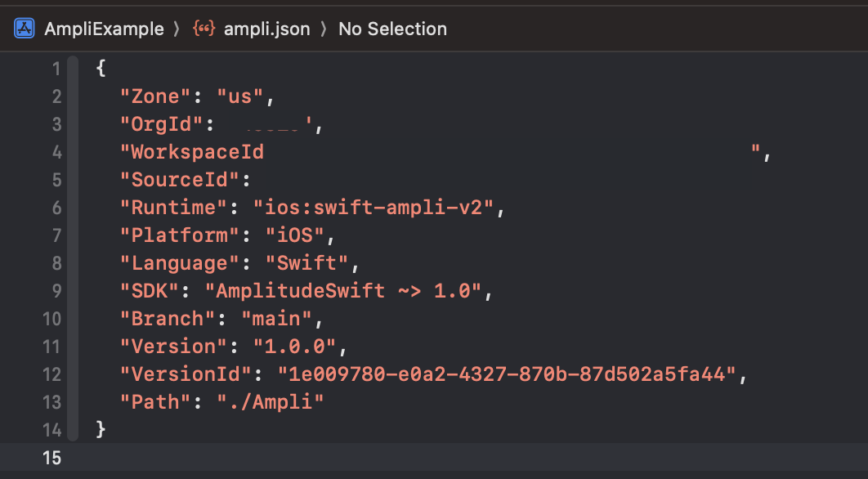Click line number 15 in gutter
This screenshot has height=479, width=868.
(52, 458)
